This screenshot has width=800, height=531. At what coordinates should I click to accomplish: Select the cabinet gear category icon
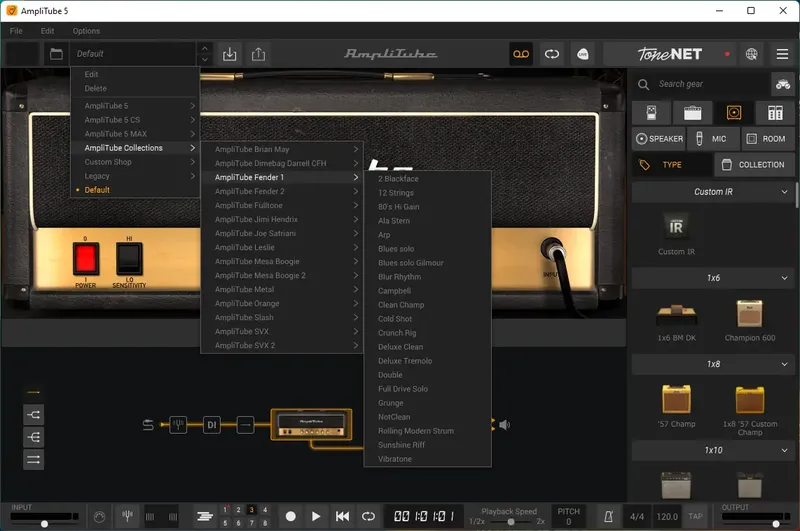point(734,113)
